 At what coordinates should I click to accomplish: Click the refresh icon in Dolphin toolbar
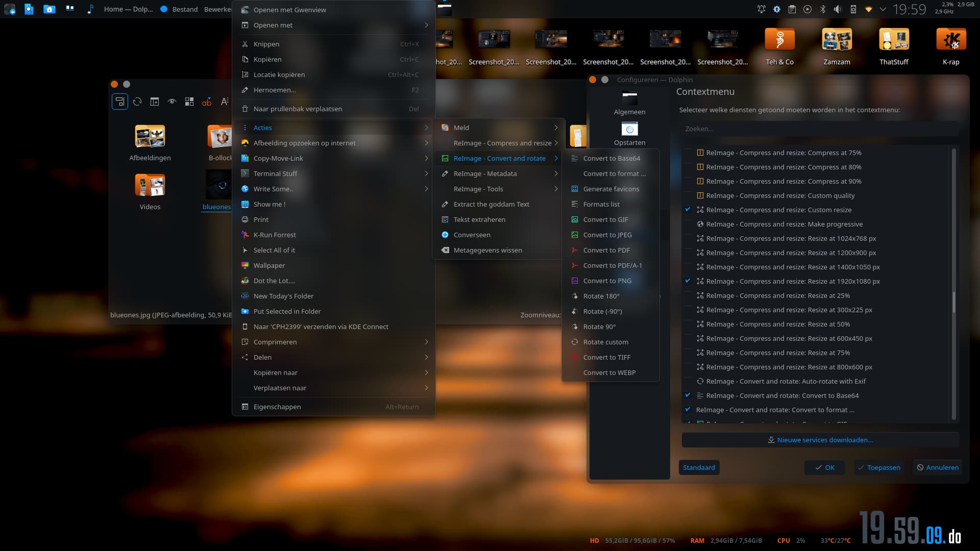tap(137, 102)
